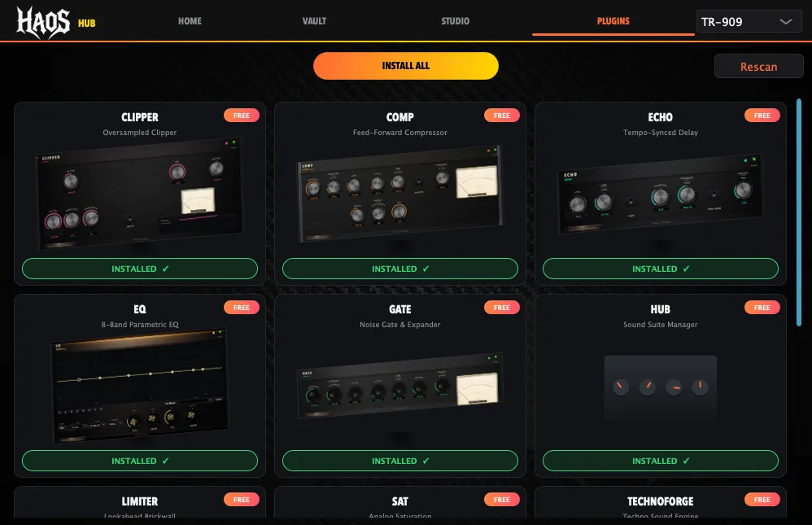The height and width of the screenshot is (525, 812).
Task: Click the 'Noise Gate & Expander' description
Action: [x=400, y=325]
